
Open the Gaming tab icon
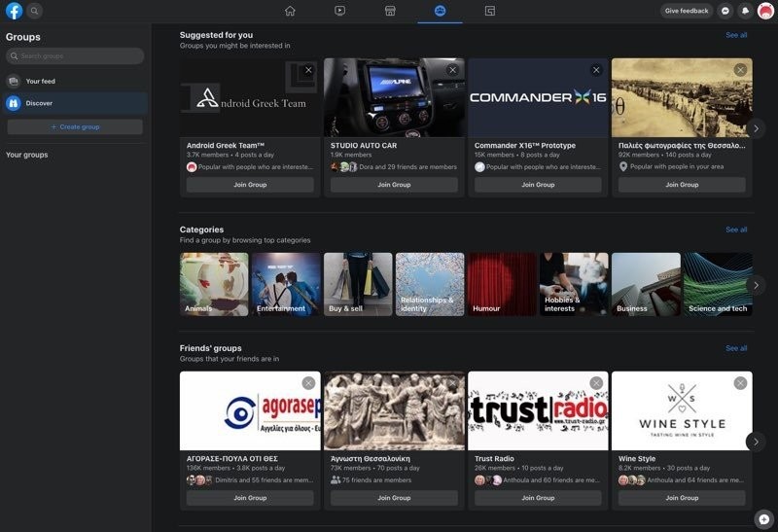(x=490, y=11)
